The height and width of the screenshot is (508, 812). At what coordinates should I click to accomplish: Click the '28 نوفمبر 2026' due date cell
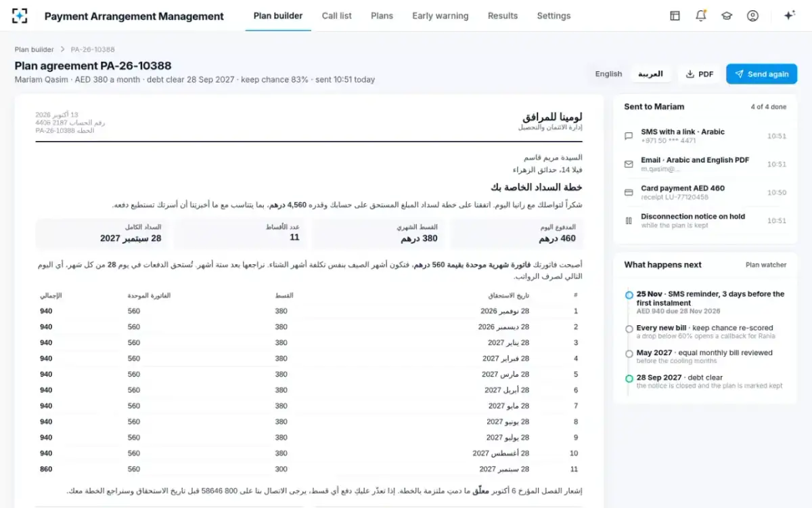[x=505, y=311]
